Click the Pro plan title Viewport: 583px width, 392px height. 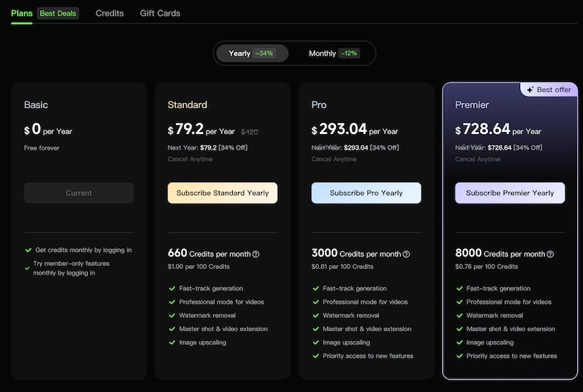[319, 104]
